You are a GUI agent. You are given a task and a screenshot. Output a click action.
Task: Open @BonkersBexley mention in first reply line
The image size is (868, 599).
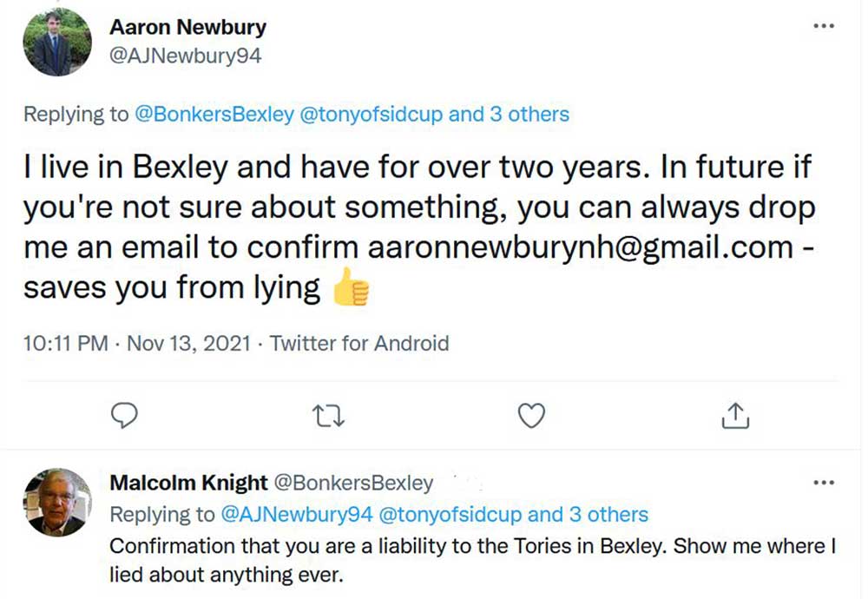point(215,114)
